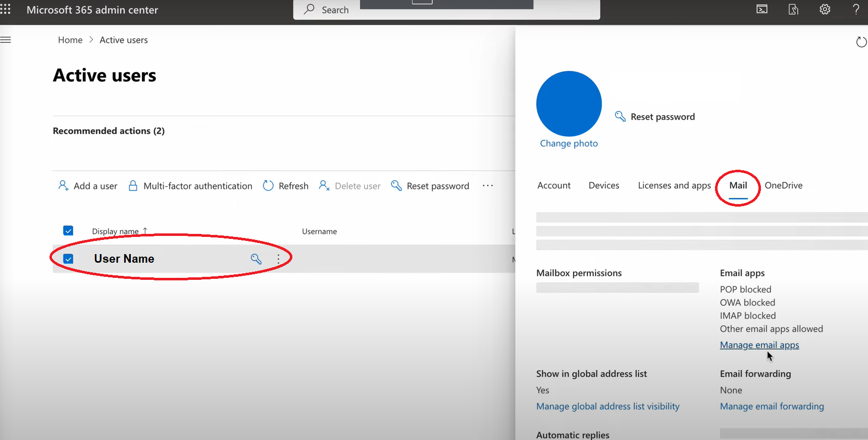
Task: Click Manage global address list visibility
Action: tap(608, 406)
